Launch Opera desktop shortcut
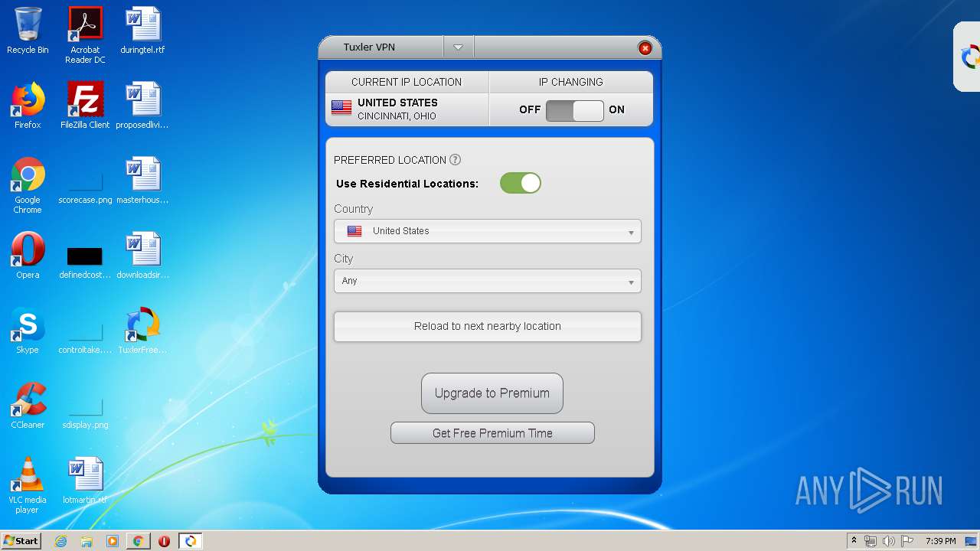 [x=28, y=256]
